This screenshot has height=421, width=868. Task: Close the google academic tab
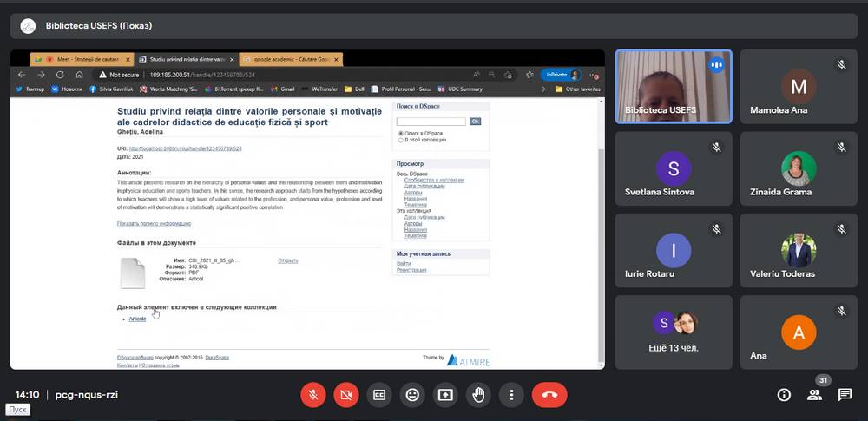coord(336,59)
